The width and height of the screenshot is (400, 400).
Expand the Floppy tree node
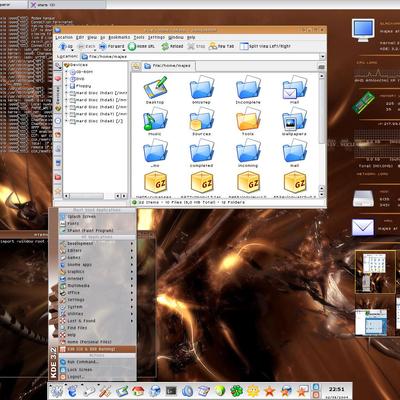pyautogui.click(x=66, y=86)
